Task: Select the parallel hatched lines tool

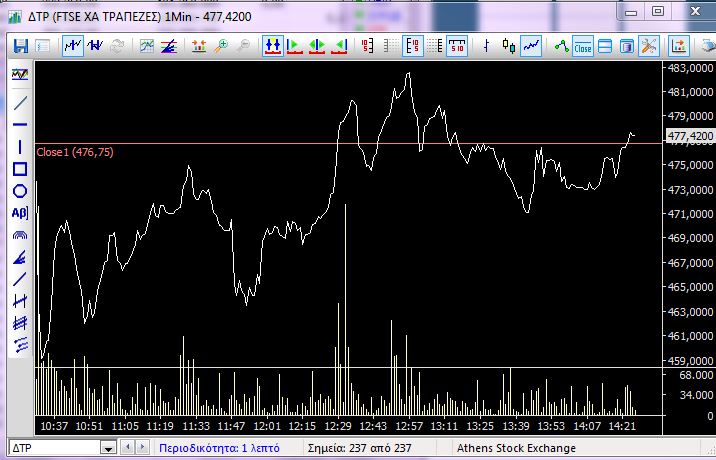Action: (x=20, y=323)
